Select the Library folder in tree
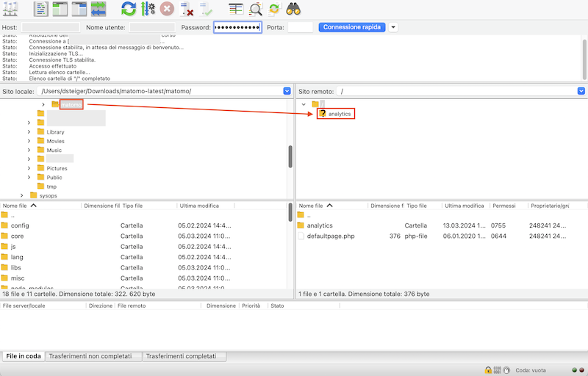Viewport: 588px width, 376px height. (x=55, y=132)
